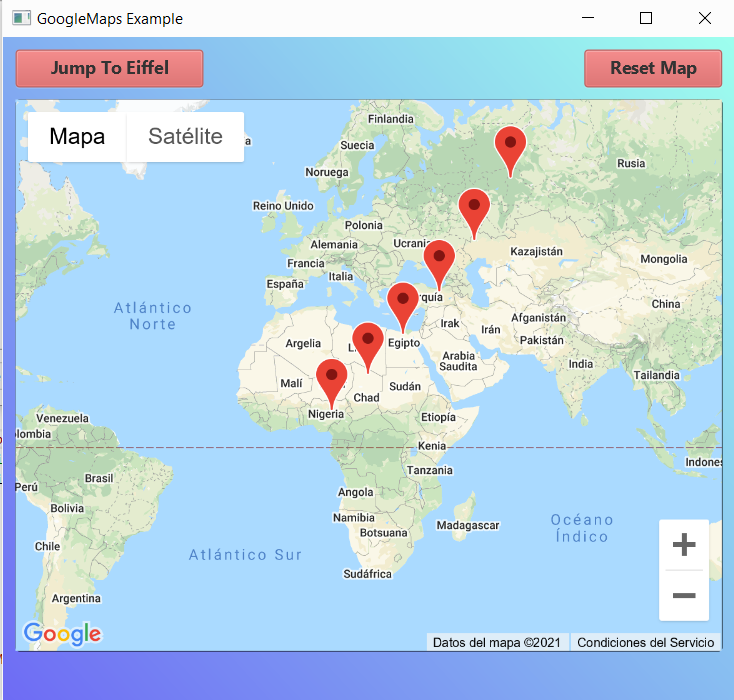
Task: Click the Afganistán label on map
Action: pyautogui.click(x=538, y=318)
